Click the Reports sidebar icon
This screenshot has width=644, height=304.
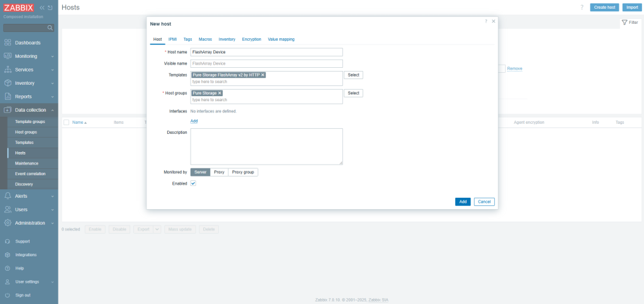8,97
